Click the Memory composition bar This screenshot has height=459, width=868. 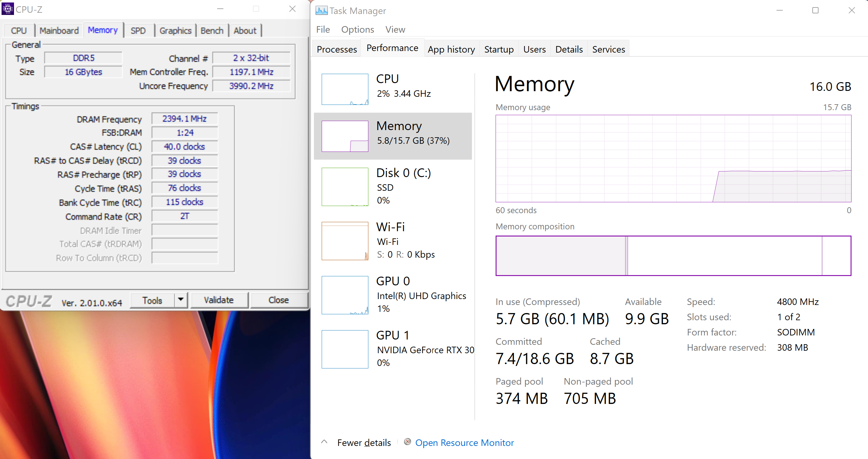pos(673,255)
